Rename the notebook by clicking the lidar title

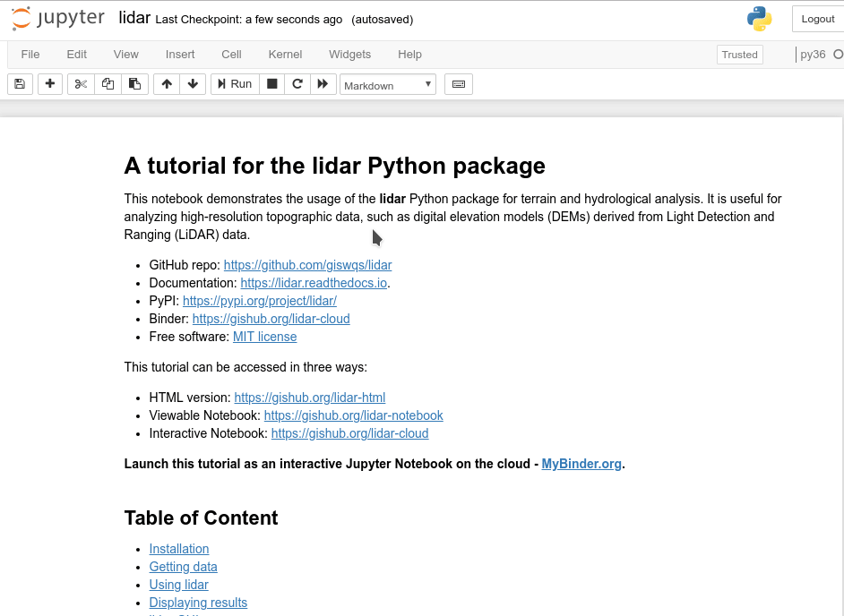point(134,18)
